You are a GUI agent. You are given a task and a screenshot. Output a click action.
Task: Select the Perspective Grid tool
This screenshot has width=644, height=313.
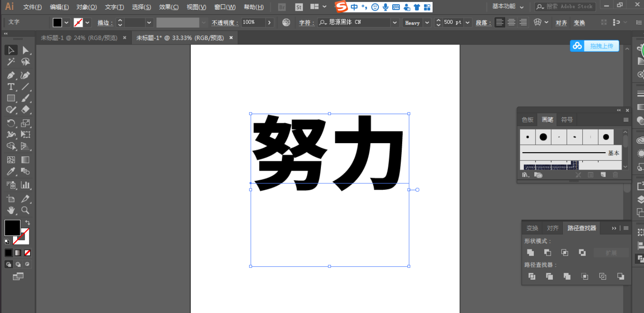25,147
